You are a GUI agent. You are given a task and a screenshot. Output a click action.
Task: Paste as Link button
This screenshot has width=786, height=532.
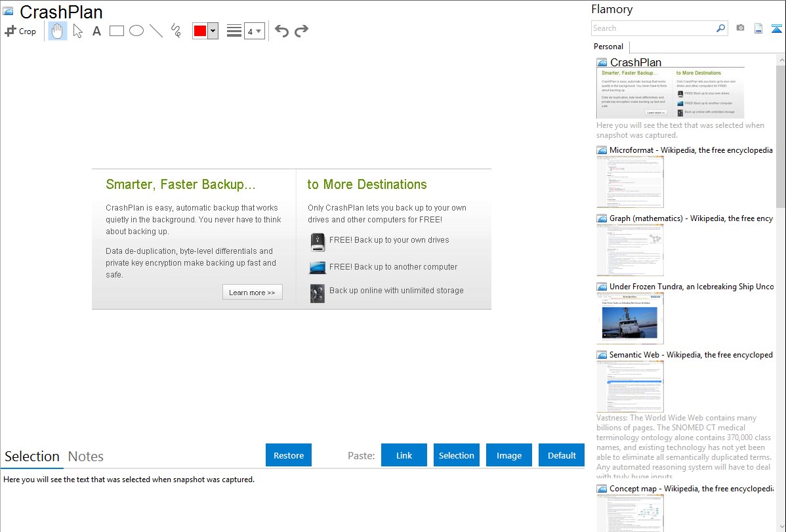tap(404, 455)
